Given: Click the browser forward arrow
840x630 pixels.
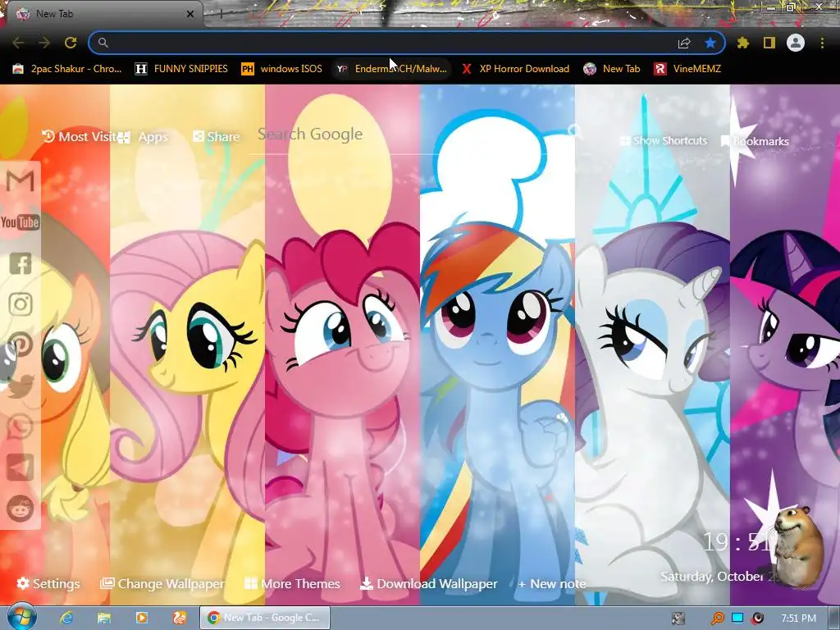Looking at the screenshot, I should coord(44,43).
